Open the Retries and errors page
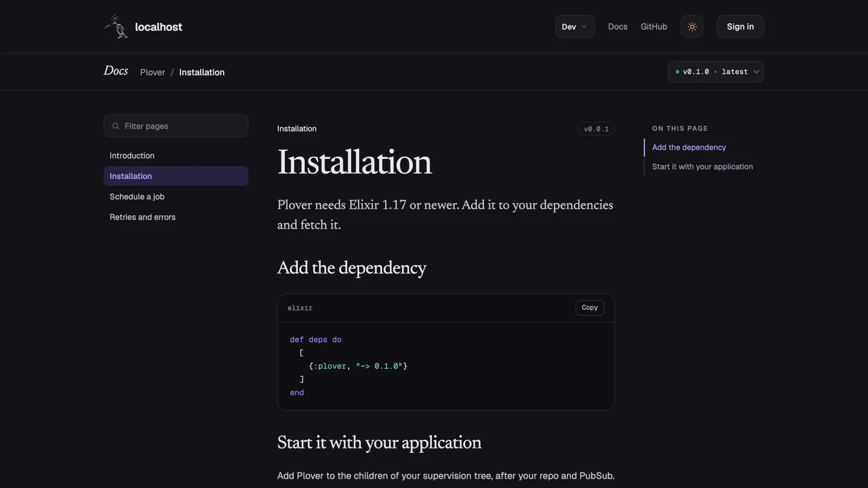The width and height of the screenshot is (868, 488). [176, 217]
